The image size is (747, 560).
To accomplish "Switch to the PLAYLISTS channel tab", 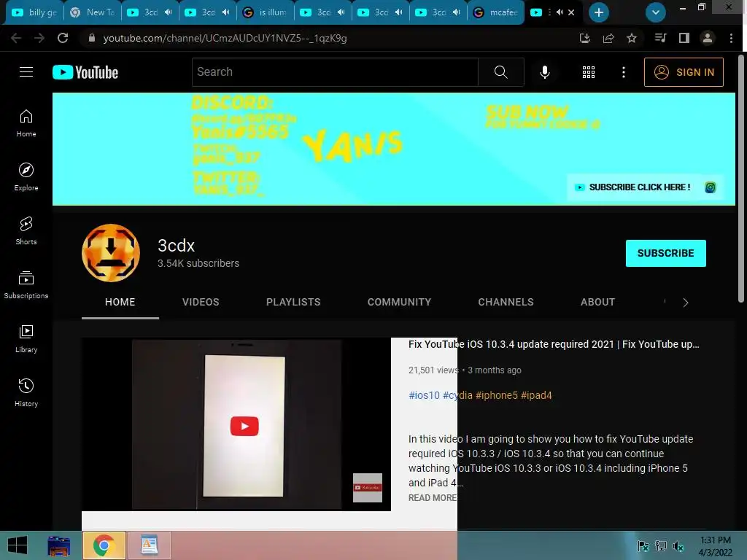I will tap(293, 302).
